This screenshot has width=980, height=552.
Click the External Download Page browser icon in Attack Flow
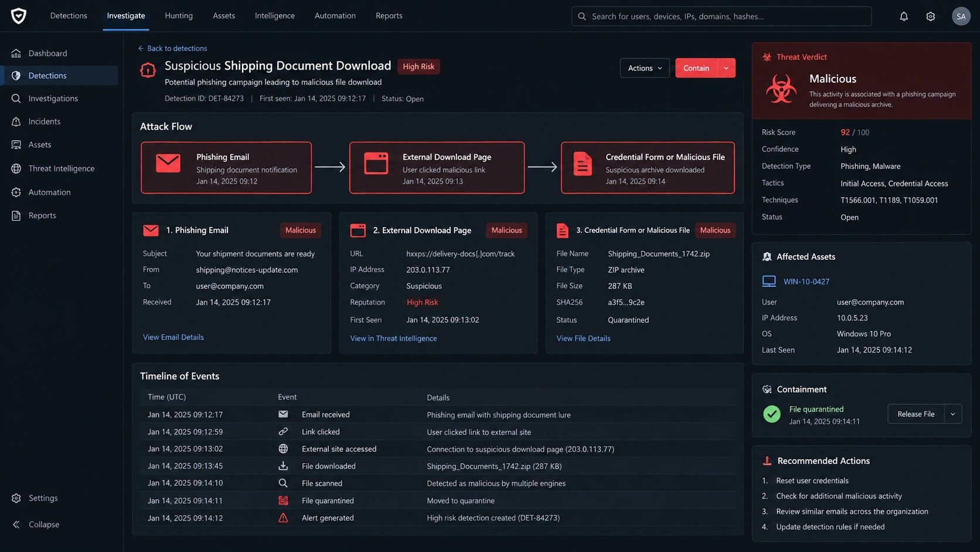pyautogui.click(x=376, y=163)
